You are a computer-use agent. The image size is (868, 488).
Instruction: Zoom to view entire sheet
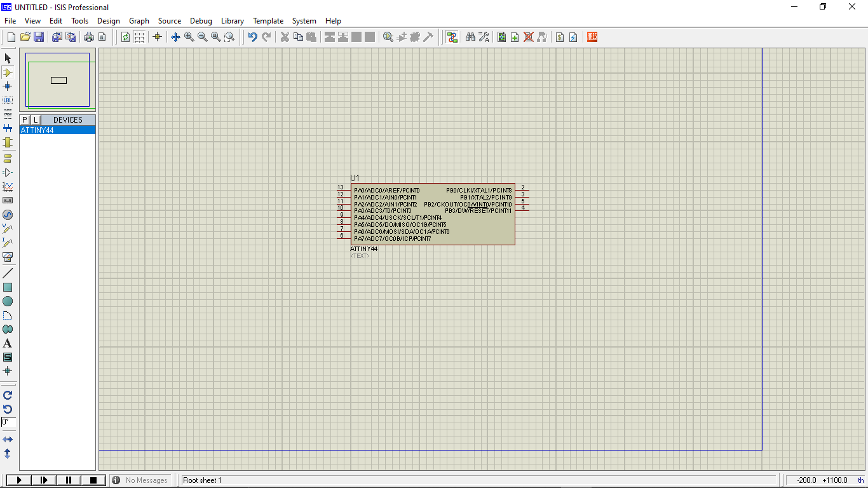[215, 37]
